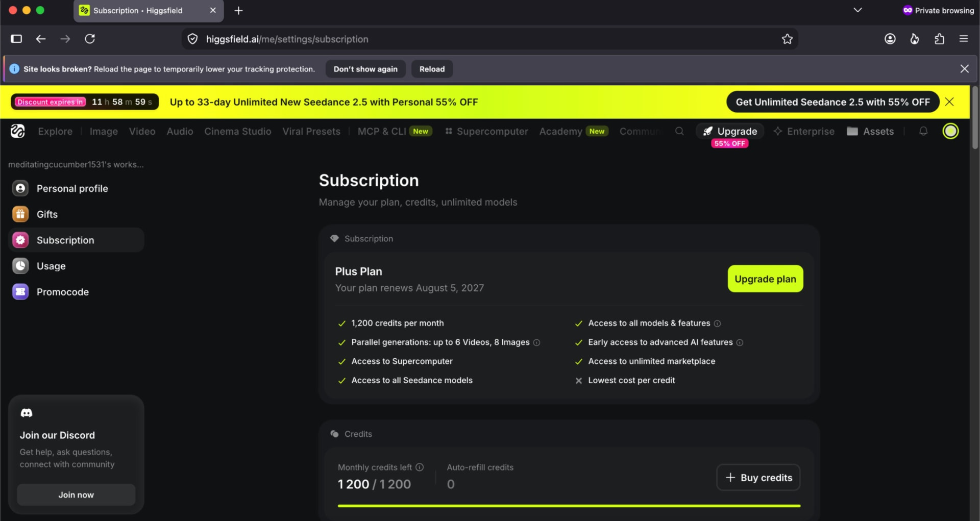Click the Reload button in notification bar
Screen dimensions: 980x521
coord(432,68)
